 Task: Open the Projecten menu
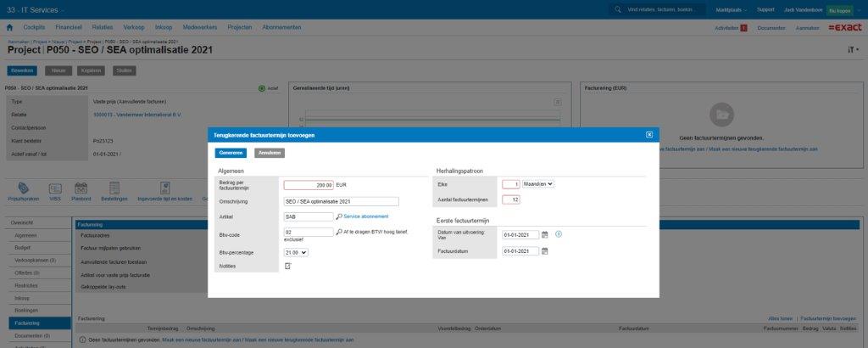pos(240,27)
